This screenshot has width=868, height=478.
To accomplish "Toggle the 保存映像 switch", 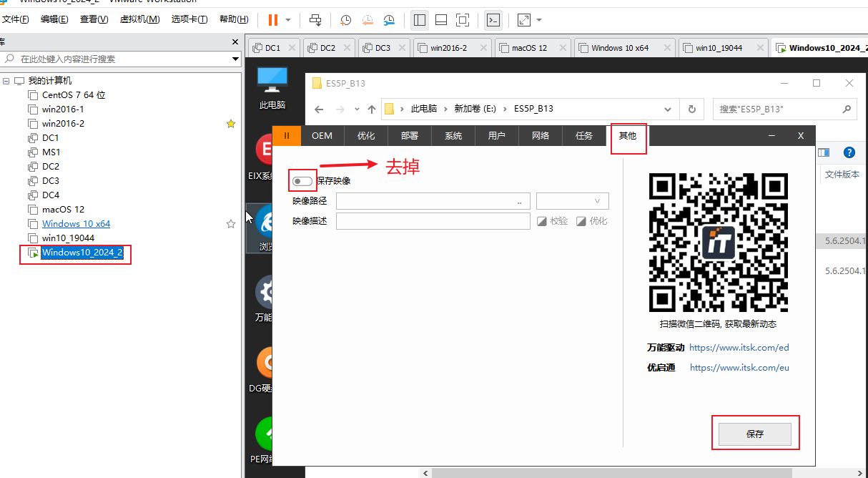I will 302,181.
